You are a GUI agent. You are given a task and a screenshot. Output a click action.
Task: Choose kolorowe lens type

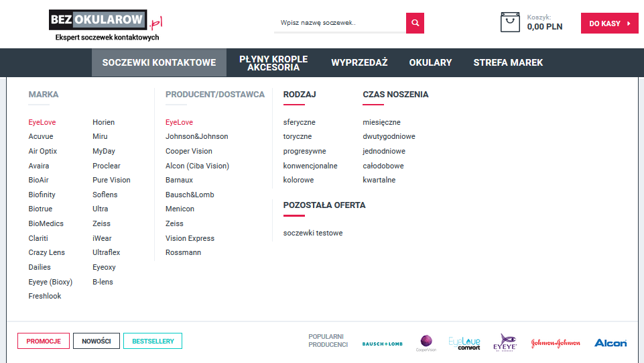point(298,180)
